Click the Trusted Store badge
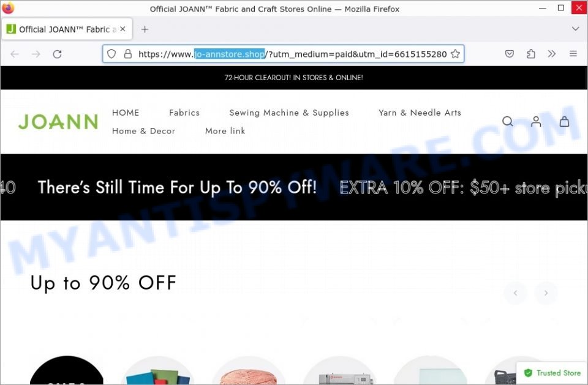 click(x=552, y=373)
